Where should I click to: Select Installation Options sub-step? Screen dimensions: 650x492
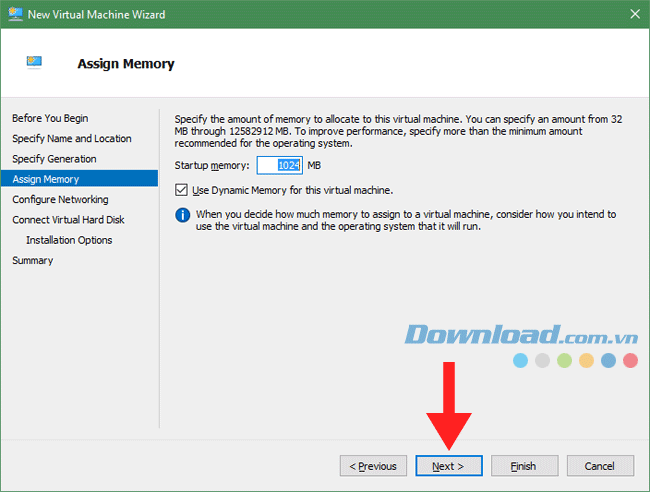click(69, 240)
